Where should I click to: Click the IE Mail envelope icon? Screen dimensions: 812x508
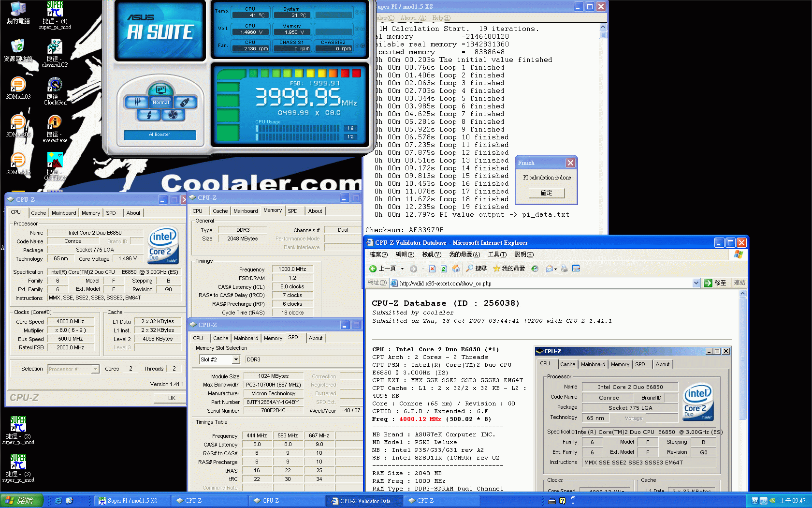(x=550, y=269)
